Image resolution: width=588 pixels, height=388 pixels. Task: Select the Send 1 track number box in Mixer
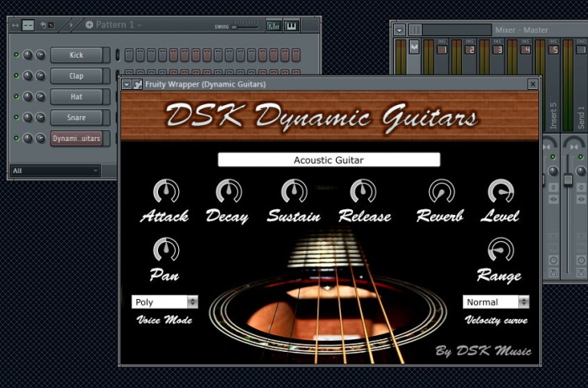click(x=581, y=50)
